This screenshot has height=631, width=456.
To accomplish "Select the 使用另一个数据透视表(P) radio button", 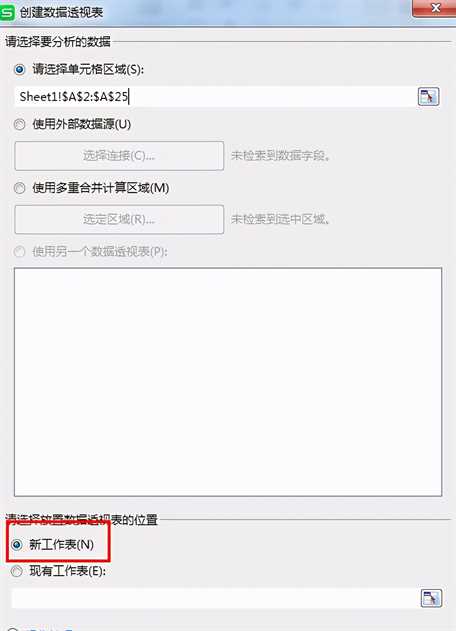I will point(19,252).
